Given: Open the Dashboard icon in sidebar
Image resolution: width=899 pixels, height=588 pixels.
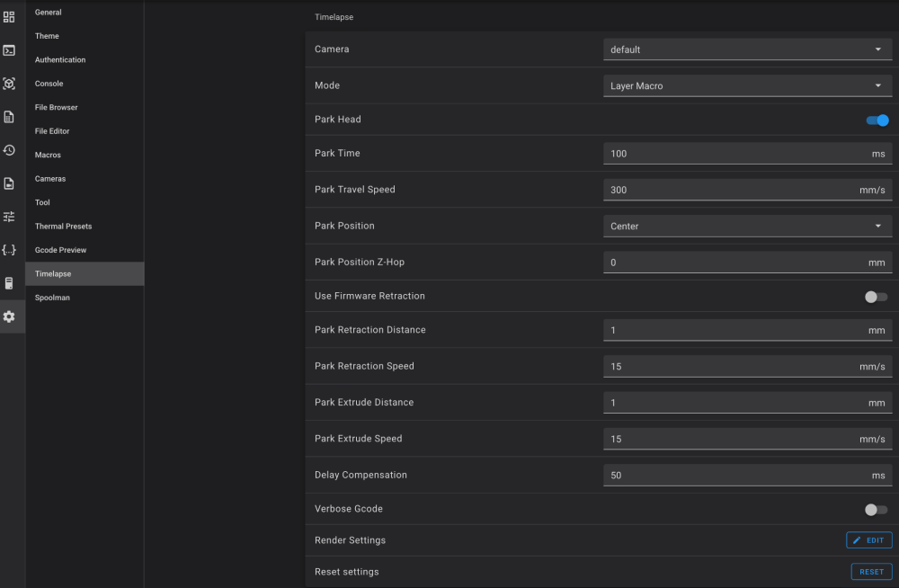Looking at the screenshot, I should [x=9, y=16].
